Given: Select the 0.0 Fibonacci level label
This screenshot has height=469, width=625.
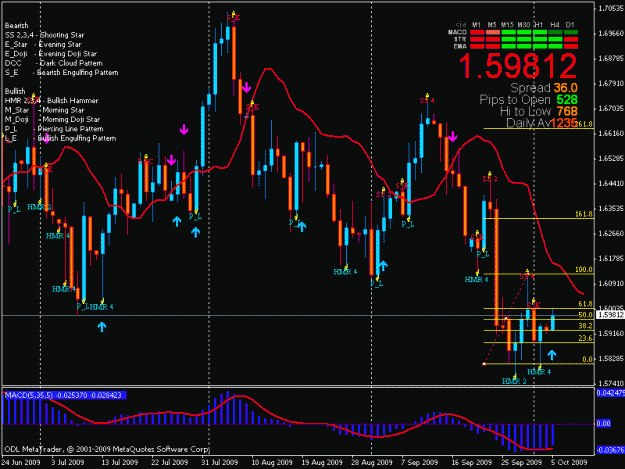Looking at the screenshot, I should (588, 359).
